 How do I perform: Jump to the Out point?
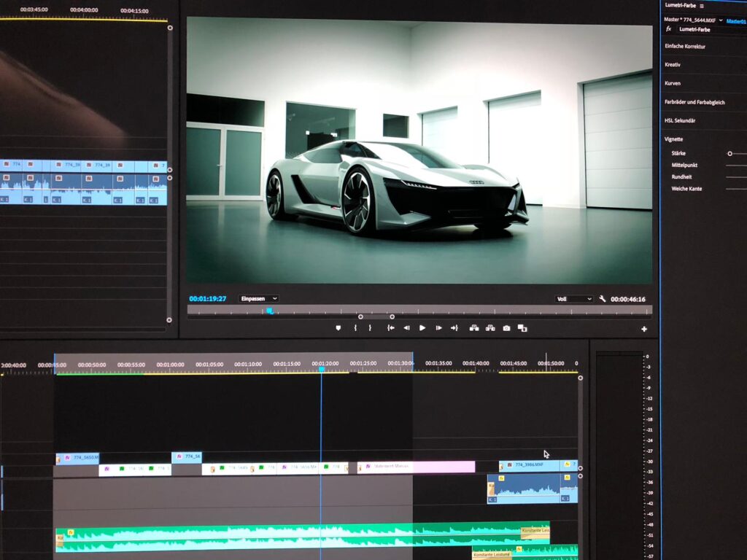pyautogui.click(x=454, y=328)
